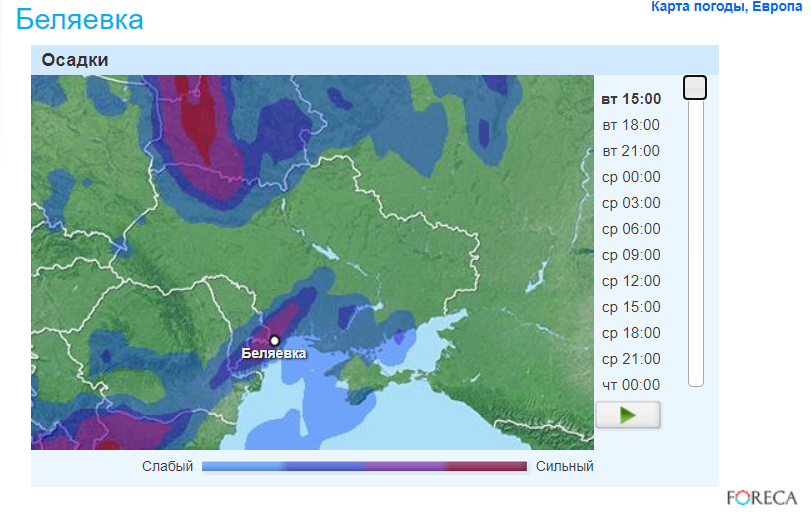Select forecast time вт 15:00
This screenshot has width=811, height=525.
[631, 99]
